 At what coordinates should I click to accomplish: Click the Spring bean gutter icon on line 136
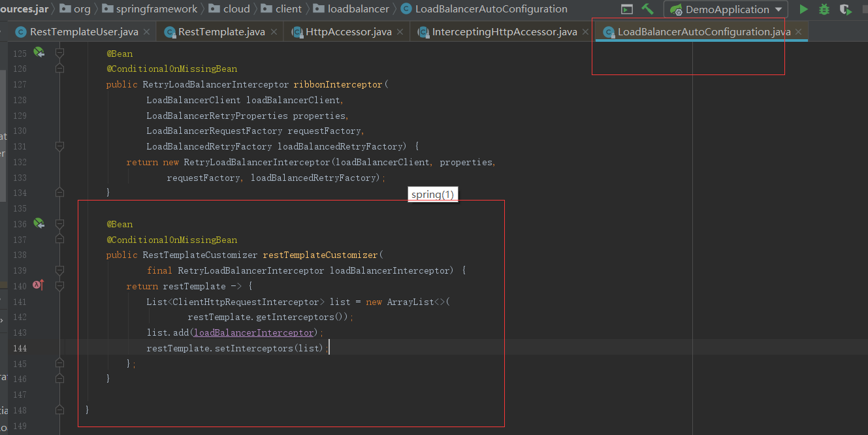pos(39,223)
